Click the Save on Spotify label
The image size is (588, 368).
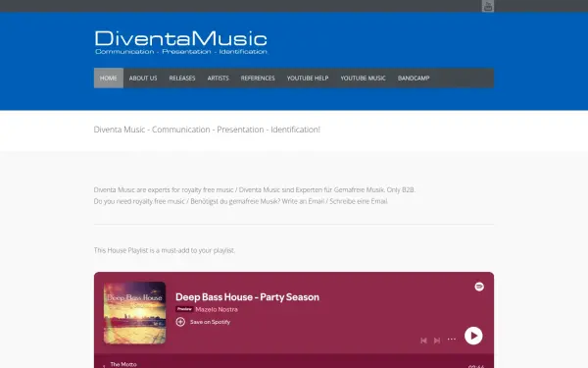tap(210, 322)
